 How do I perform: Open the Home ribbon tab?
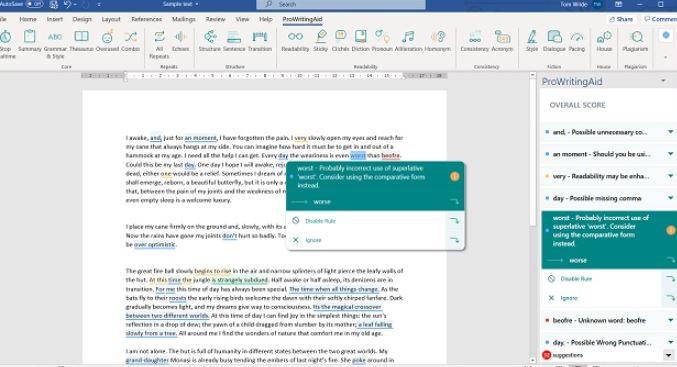[28, 19]
